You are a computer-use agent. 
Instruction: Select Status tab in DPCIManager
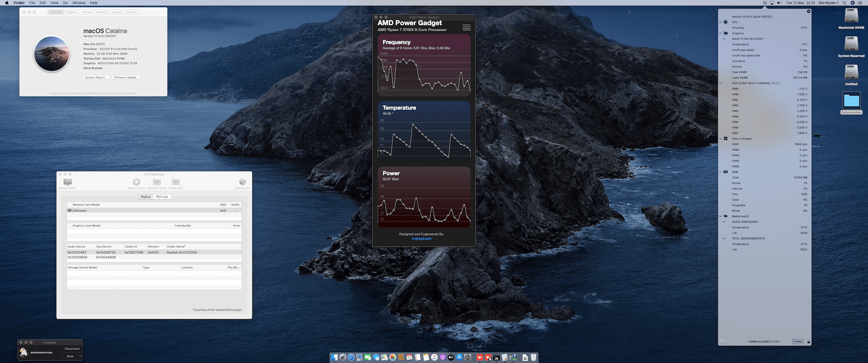(x=146, y=197)
